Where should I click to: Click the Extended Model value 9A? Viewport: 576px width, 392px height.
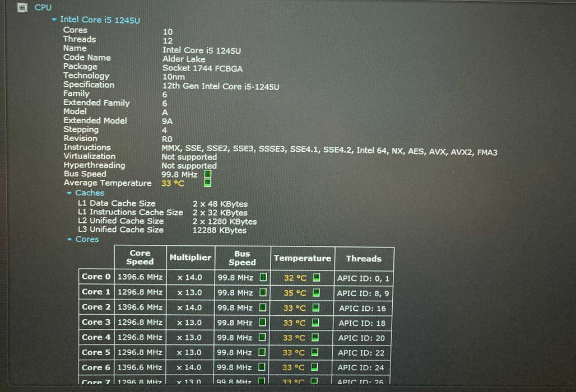(x=167, y=122)
